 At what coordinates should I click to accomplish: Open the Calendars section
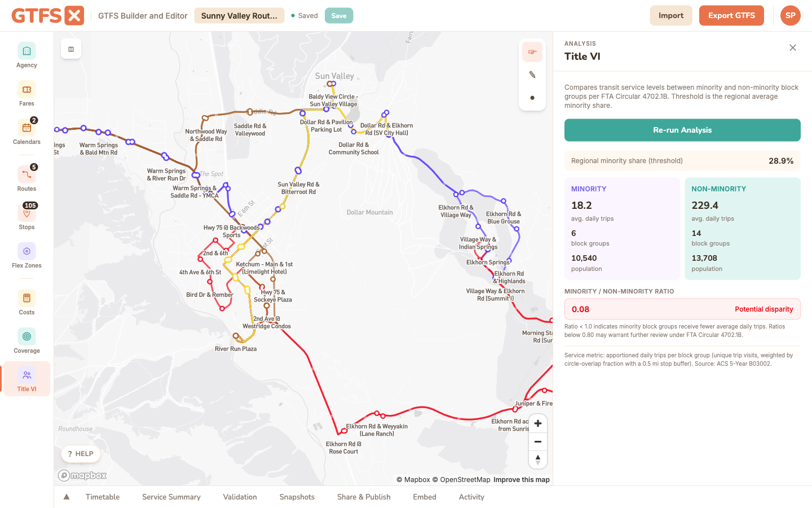coord(27,132)
